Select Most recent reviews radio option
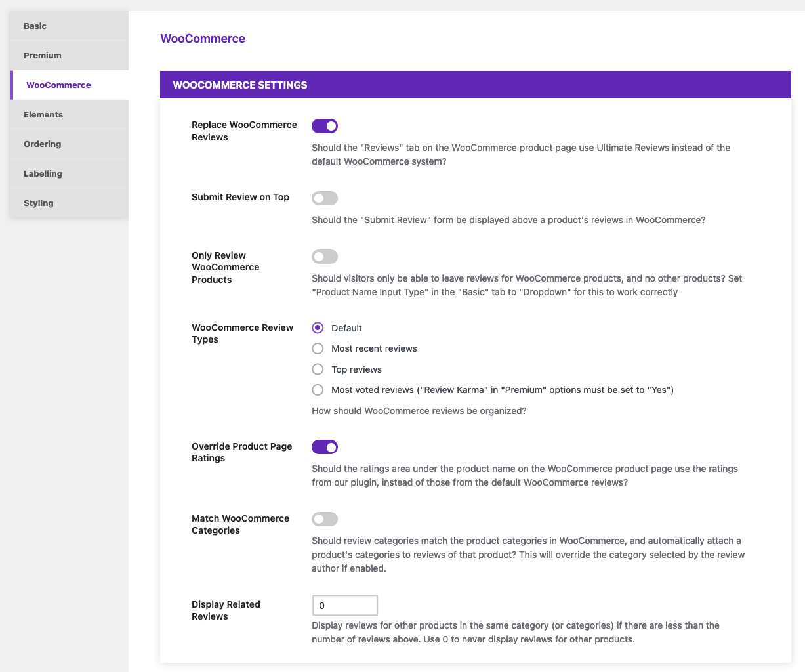The image size is (805, 672). (318, 348)
